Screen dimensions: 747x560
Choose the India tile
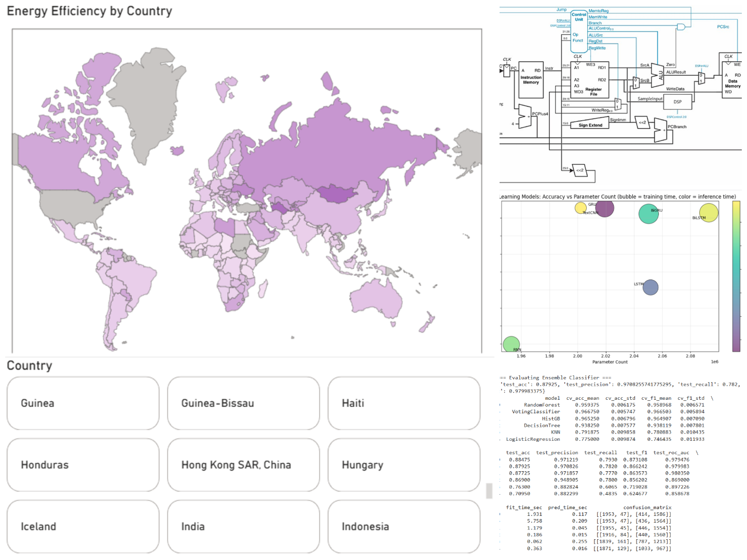pyautogui.click(x=243, y=527)
